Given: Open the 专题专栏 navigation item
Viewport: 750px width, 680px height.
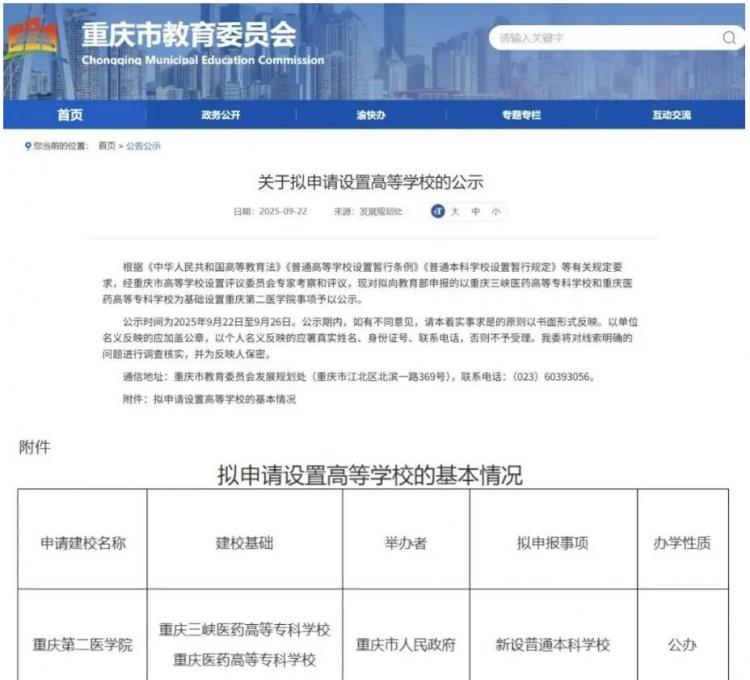Looking at the screenshot, I should 521,115.
